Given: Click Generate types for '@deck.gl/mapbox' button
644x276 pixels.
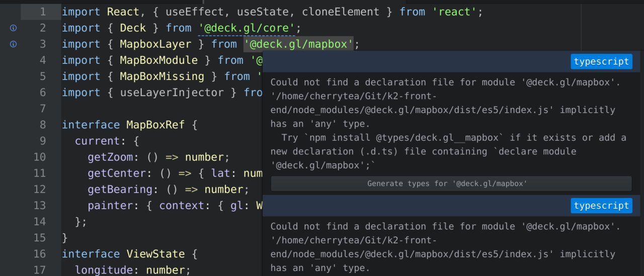Looking at the screenshot, I should [x=451, y=183].
